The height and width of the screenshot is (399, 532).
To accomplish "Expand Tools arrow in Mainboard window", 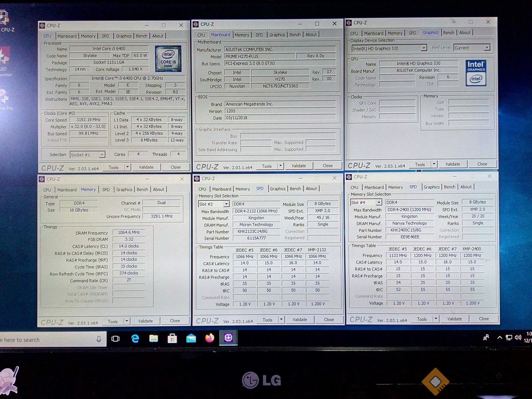I will [281, 166].
